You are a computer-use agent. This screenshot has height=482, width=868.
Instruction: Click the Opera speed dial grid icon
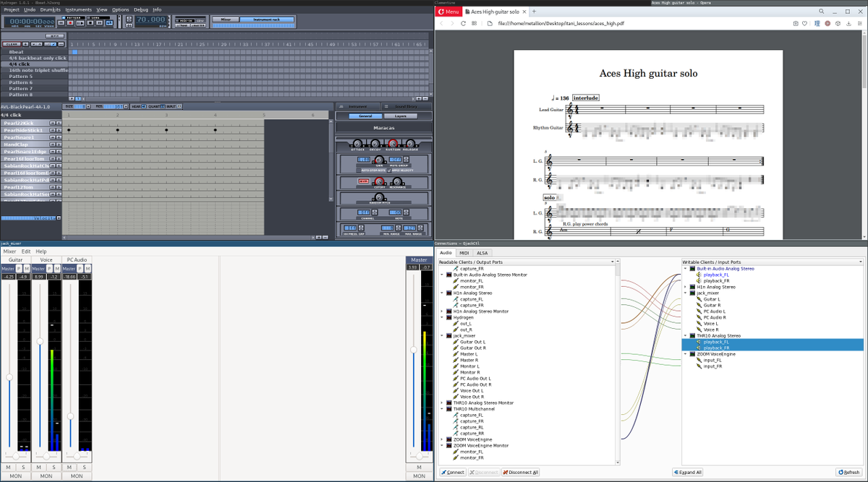(475, 23)
